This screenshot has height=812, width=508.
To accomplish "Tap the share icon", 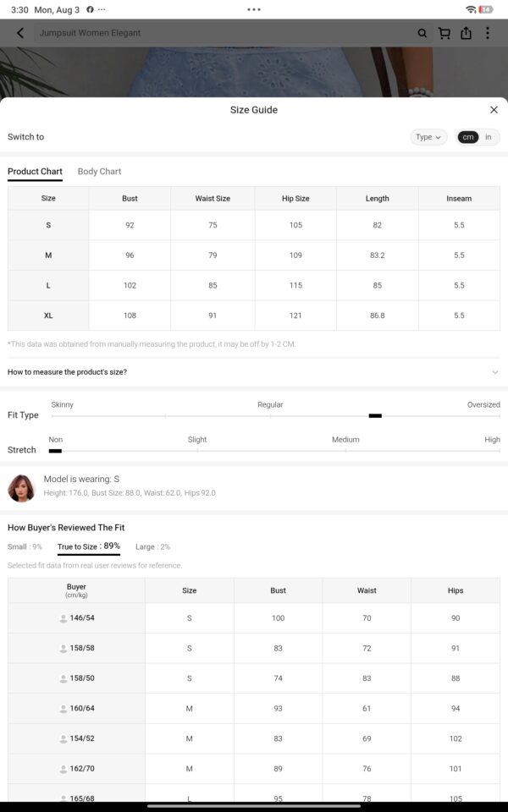I will [x=466, y=33].
